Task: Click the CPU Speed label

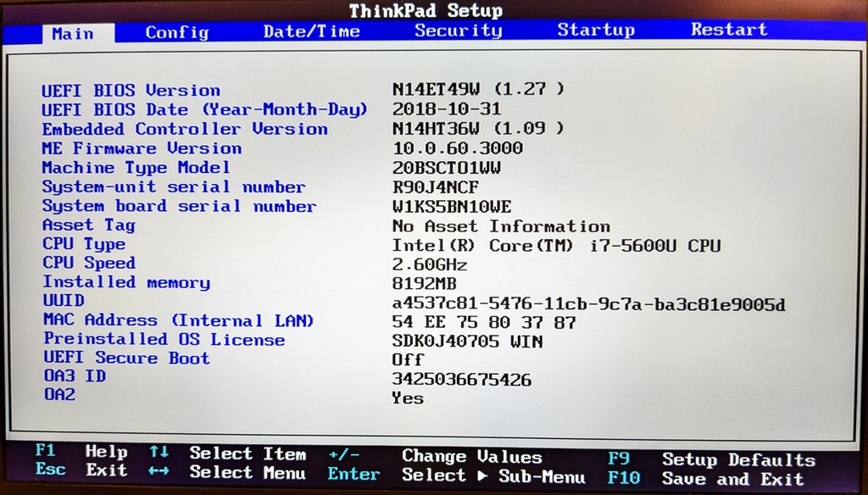Action: pyautogui.click(x=89, y=263)
